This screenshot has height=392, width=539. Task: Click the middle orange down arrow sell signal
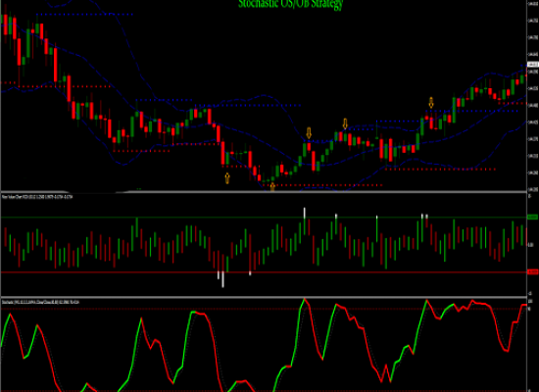pos(345,124)
